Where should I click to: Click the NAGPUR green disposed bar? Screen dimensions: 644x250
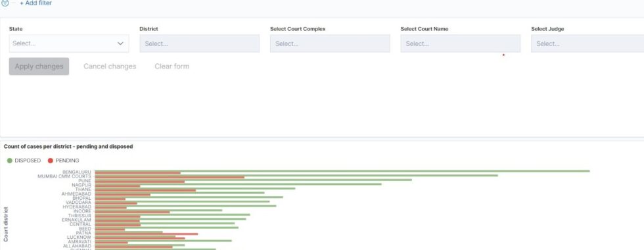tap(238, 184)
